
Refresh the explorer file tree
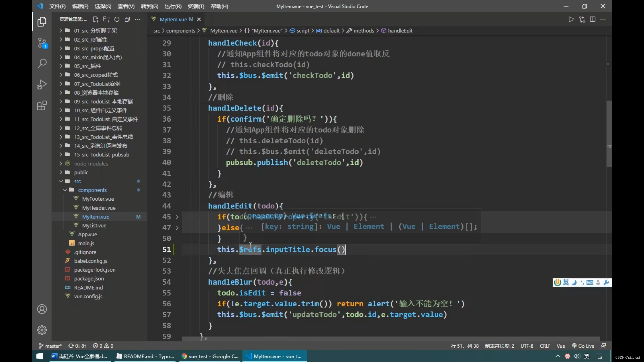[x=117, y=19]
